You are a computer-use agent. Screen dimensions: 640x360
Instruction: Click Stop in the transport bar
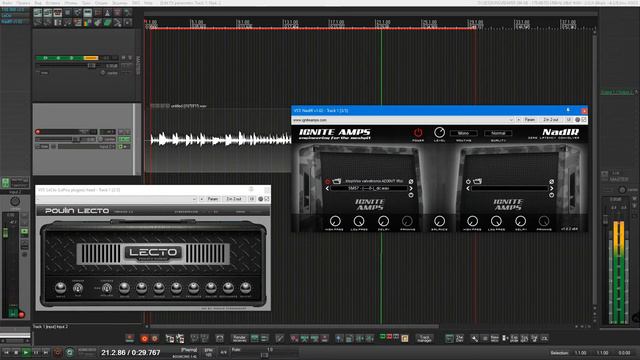click(16, 352)
